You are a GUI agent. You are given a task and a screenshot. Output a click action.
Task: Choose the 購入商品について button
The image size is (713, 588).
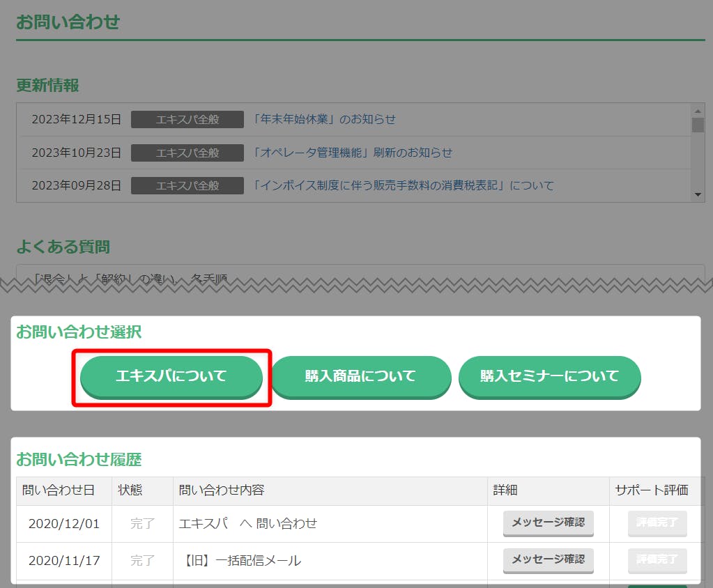(x=360, y=377)
